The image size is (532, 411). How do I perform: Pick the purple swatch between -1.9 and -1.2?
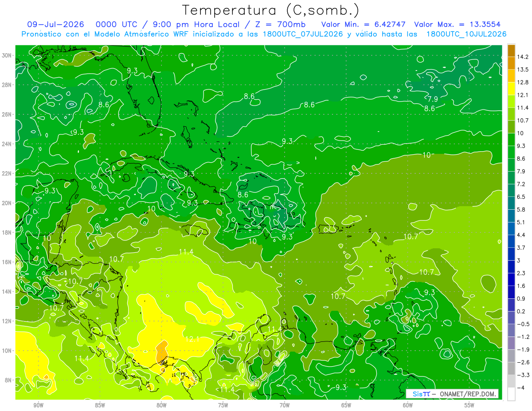[x=511, y=343]
